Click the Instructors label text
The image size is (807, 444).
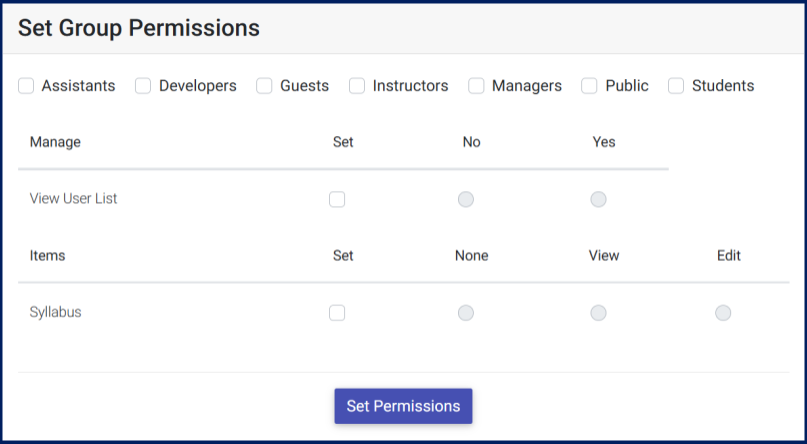point(410,86)
